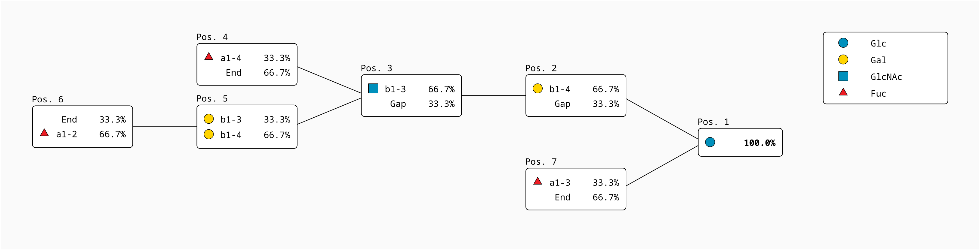Viewport: 980px width, 250px height.
Task: Click the Gal yellow circle in legend
Action: click(x=843, y=60)
